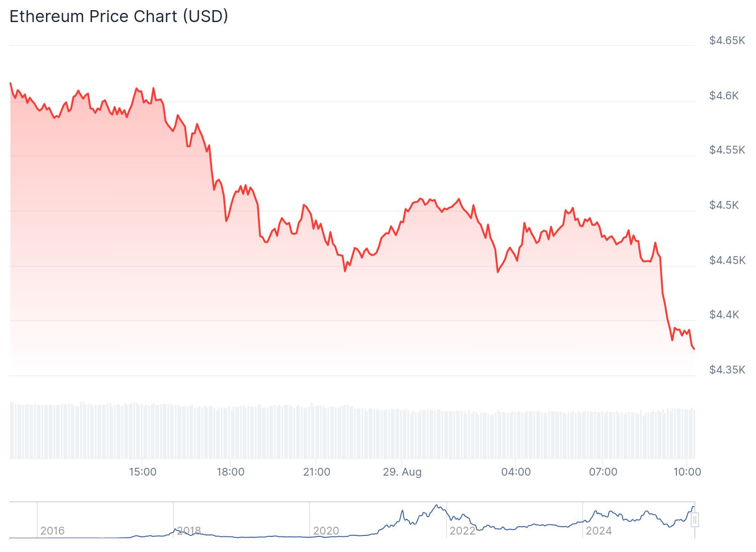Click the navigator range handle icon
This screenshot has width=756, height=552.
tap(695, 520)
